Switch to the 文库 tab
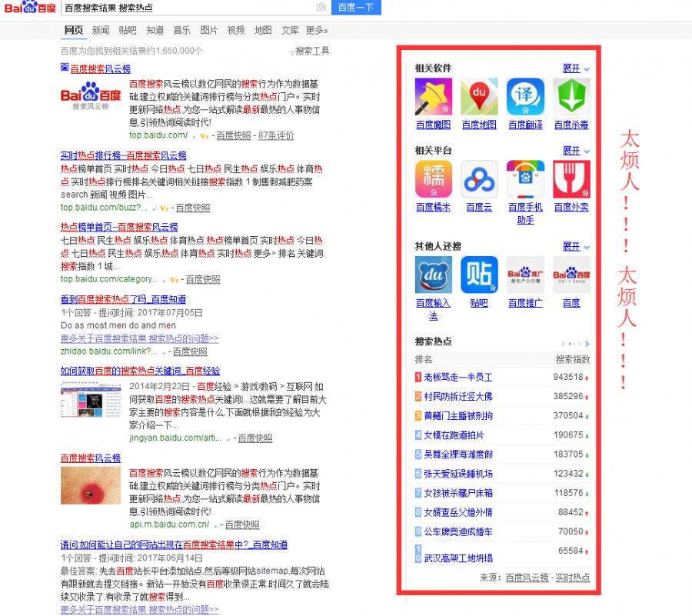This screenshot has width=692, height=616. [290, 31]
